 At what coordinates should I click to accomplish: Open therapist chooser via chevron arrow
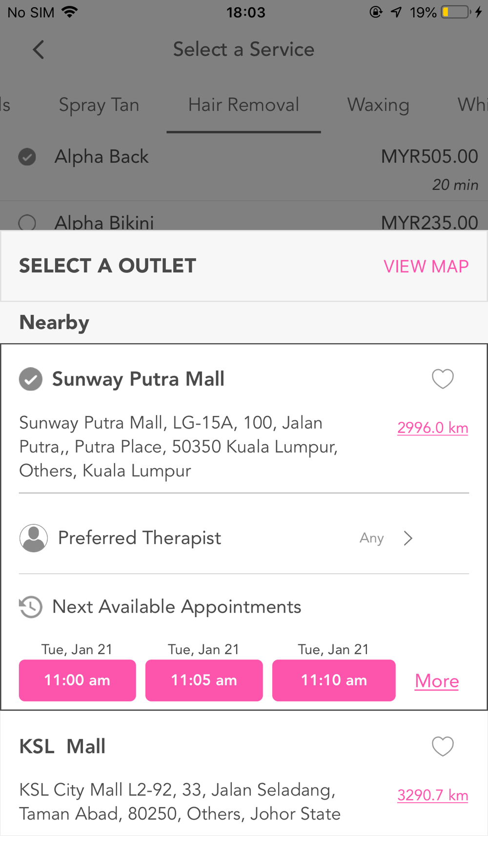click(x=408, y=538)
